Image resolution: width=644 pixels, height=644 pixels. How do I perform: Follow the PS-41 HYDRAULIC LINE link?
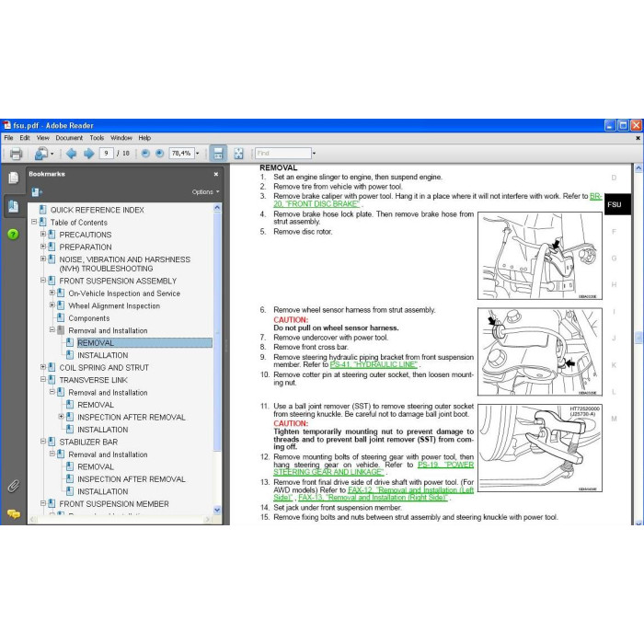374,364
